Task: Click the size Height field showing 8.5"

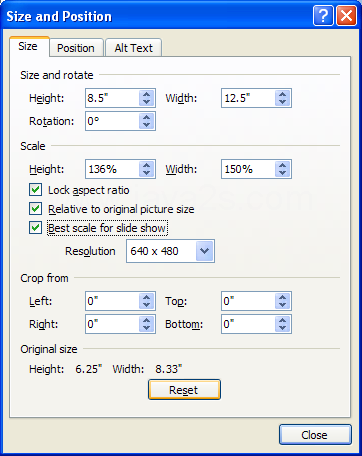Action: 112,98
